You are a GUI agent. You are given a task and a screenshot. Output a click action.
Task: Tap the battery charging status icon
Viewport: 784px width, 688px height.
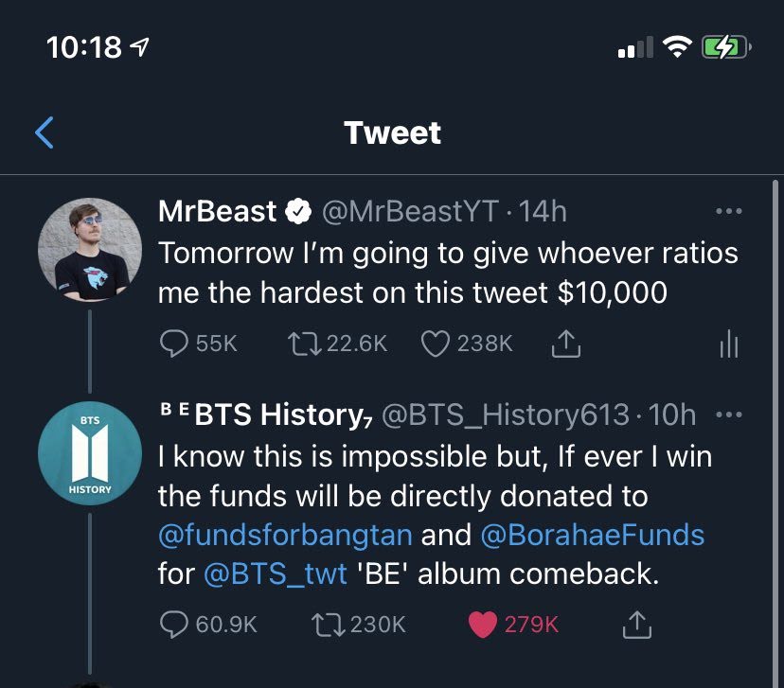click(726, 46)
